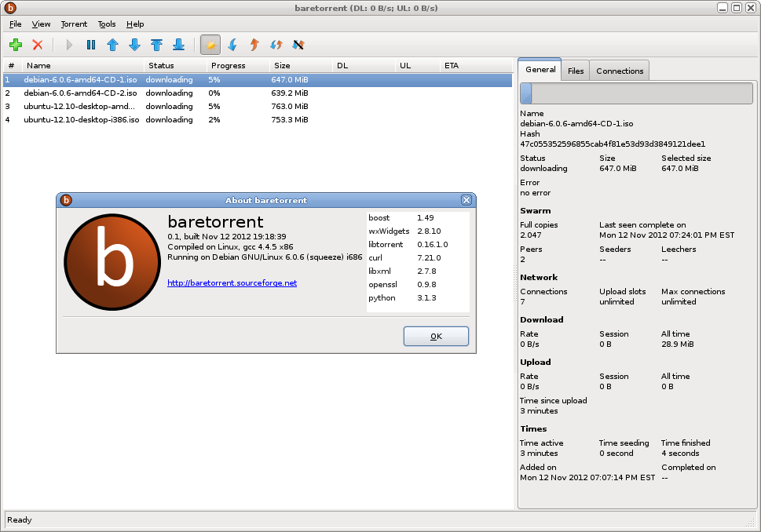
Task: Remove the selected torrent using red X
Action: [37, 45]
